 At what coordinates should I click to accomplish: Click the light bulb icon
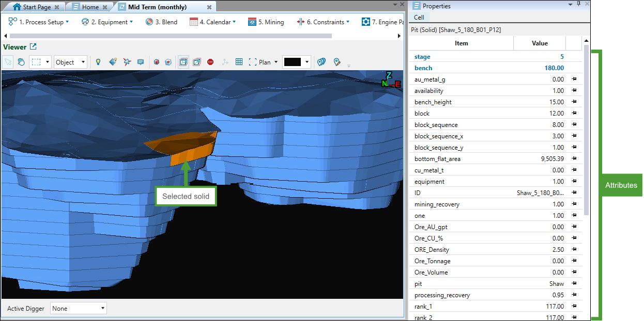[98, 62]
